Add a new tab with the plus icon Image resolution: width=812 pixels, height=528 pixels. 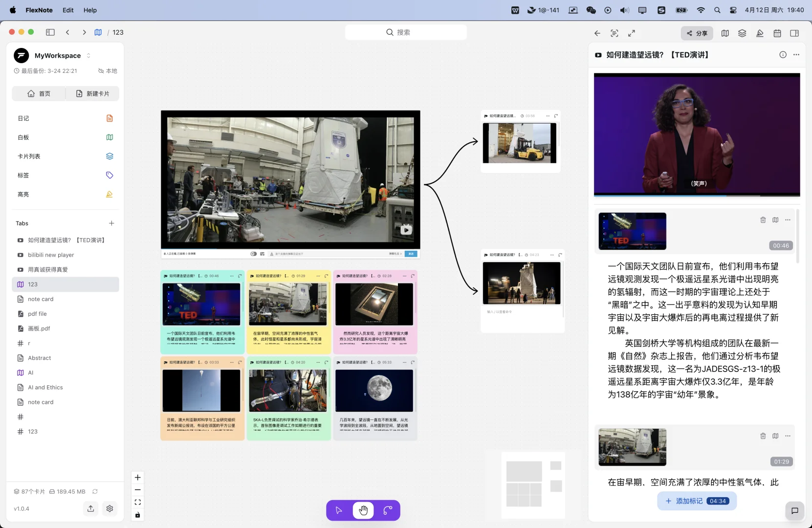(x=111, y=223)
